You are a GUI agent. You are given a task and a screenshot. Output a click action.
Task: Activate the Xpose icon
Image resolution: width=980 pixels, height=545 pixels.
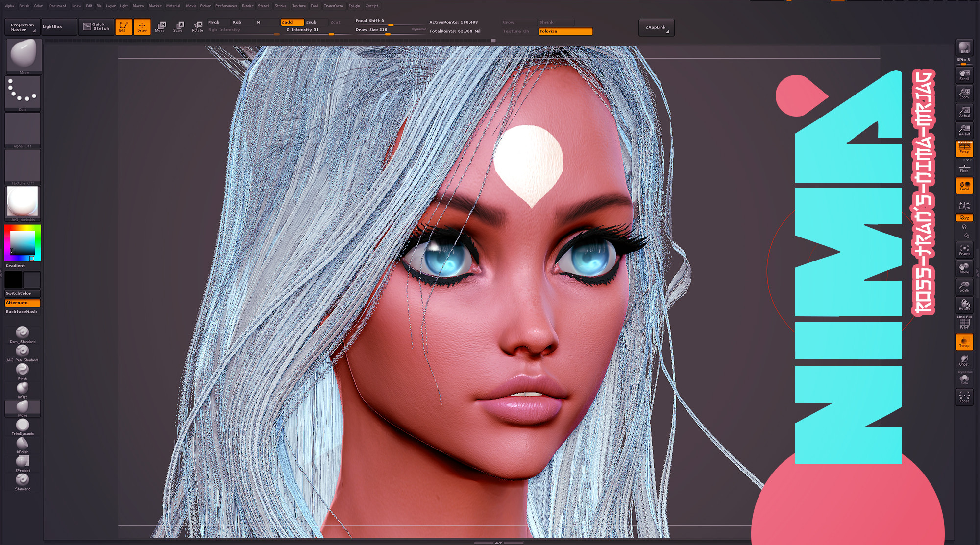(x=964, y=397)
